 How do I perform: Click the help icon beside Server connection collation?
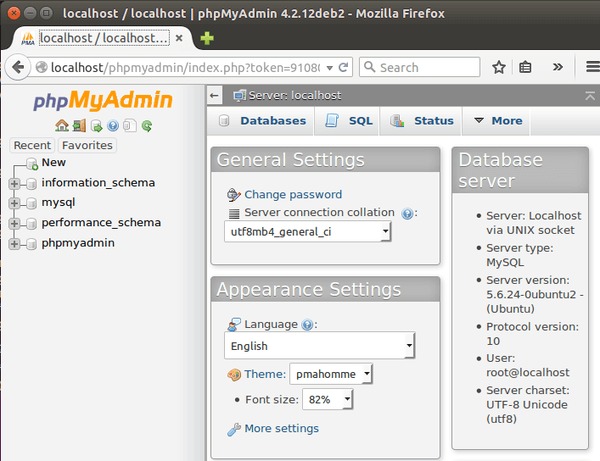[407, 213]
